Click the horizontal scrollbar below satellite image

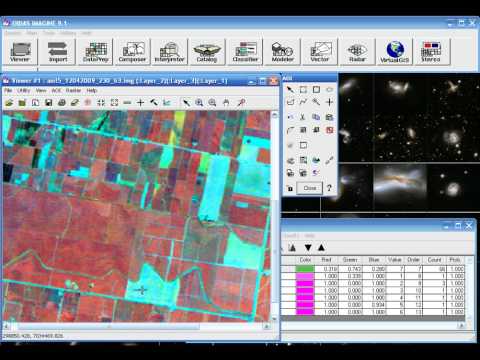[136, 327]
